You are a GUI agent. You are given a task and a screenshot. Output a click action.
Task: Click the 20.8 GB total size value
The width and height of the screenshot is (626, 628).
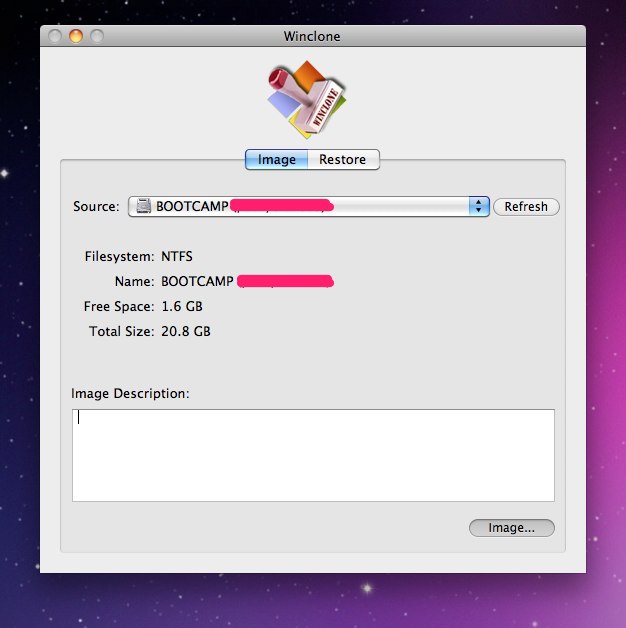coord(186,331)
